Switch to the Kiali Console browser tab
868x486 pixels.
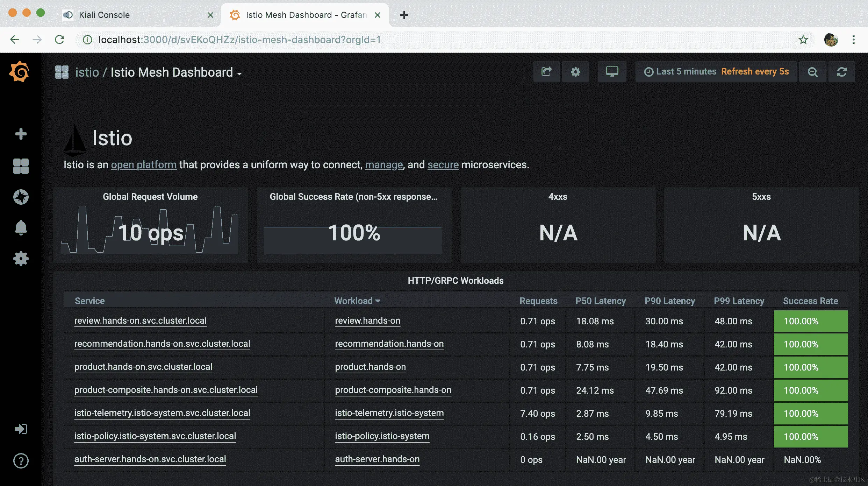point(104,15)
